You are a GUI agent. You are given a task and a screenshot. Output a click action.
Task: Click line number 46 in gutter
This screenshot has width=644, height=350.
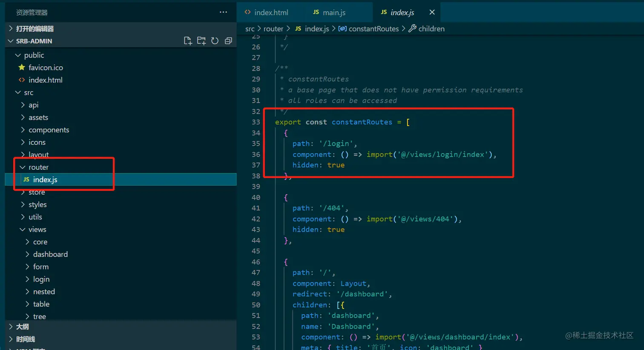pos(256,262)
